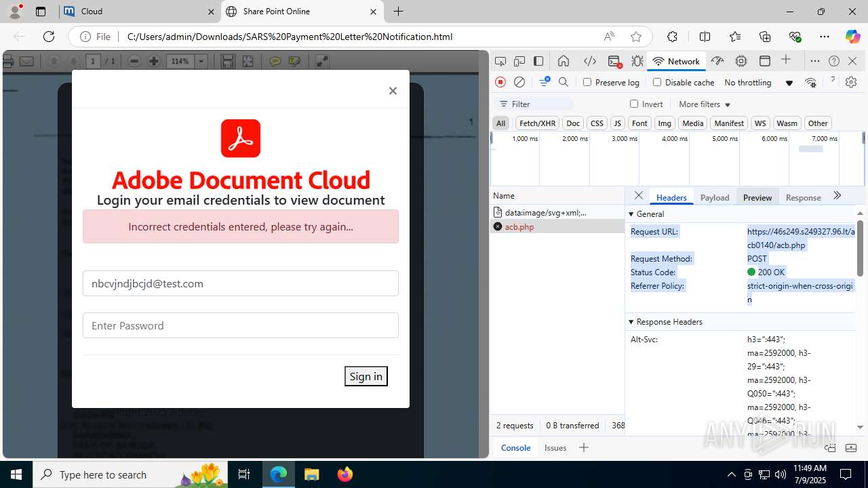The image size is (868, 488).
Task: Filter requests by Other type
Action: (818, 123)
